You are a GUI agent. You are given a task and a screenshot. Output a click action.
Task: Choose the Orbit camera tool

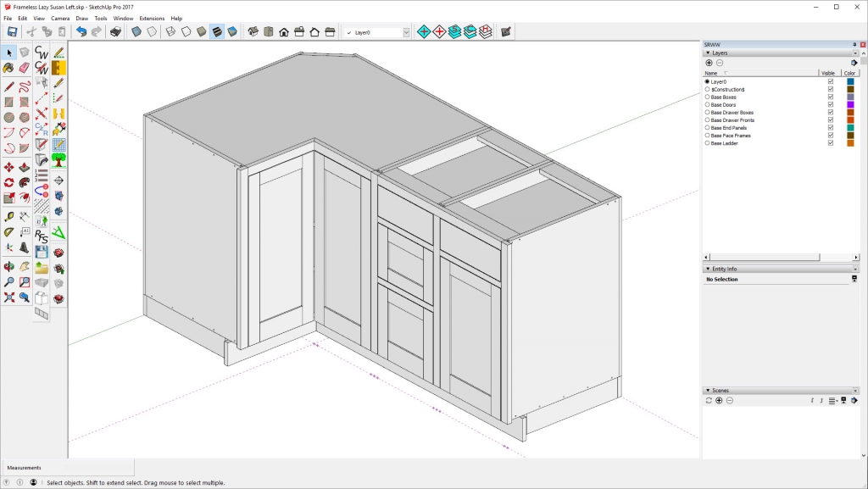8,267
